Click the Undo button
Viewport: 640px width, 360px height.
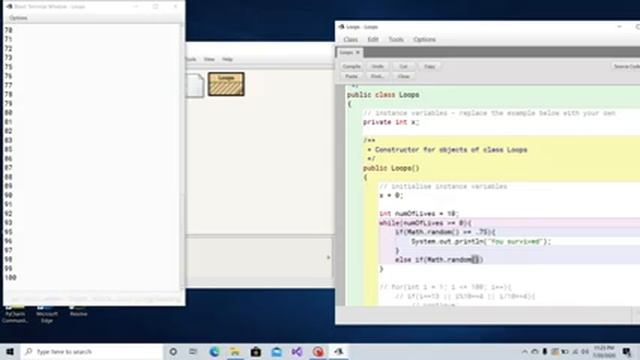point(377,66)
